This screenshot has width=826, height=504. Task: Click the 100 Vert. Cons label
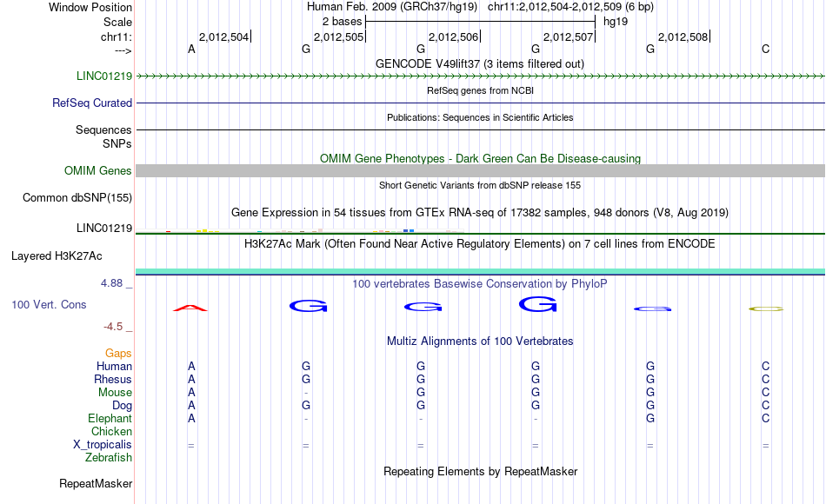[x=49, y=304]
